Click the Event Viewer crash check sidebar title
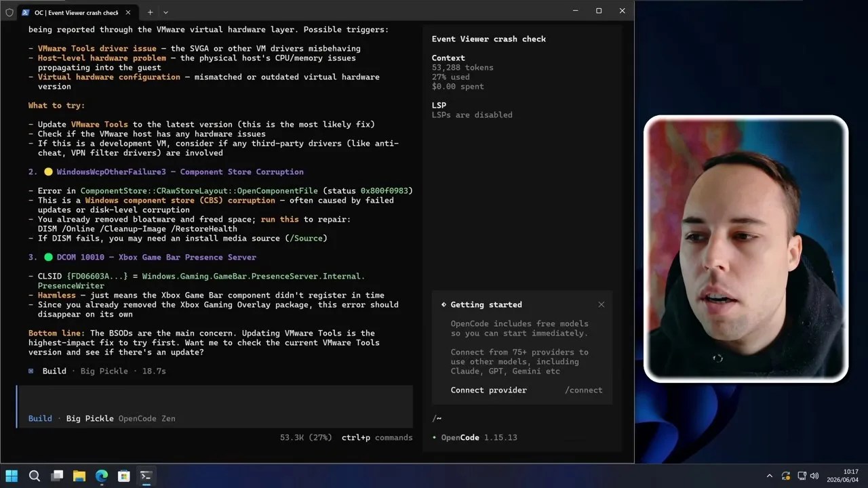Screen dimensions: 868x488 coord(488,39)
